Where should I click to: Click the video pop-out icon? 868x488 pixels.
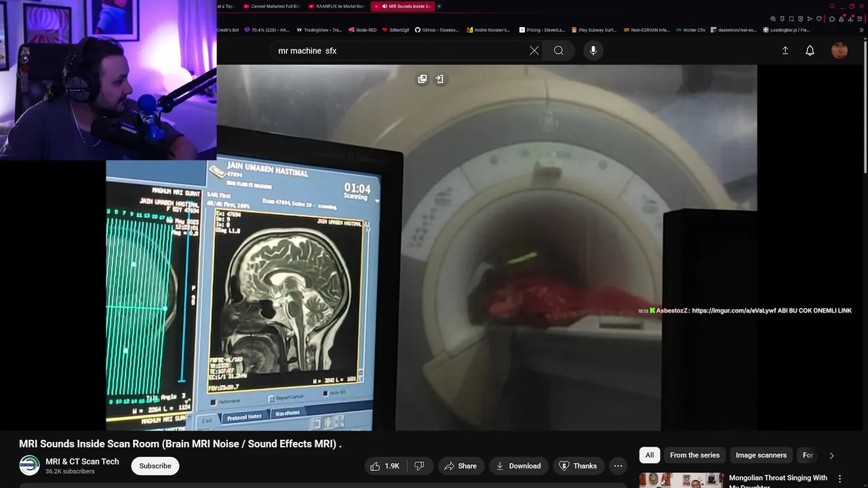422,79
